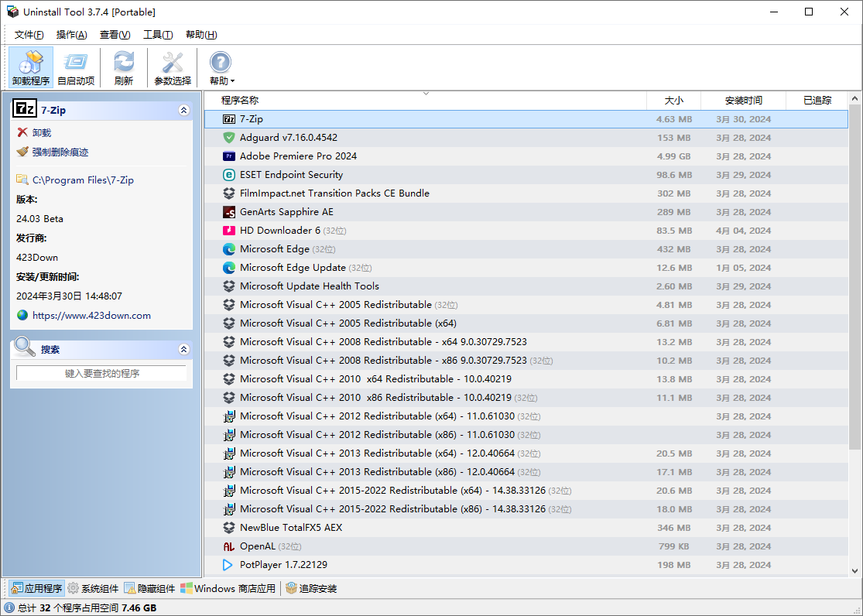Open the File (文件) menu
Image resolution: width=863 pixels, height=616 pixels.
[x=29, y=35]
